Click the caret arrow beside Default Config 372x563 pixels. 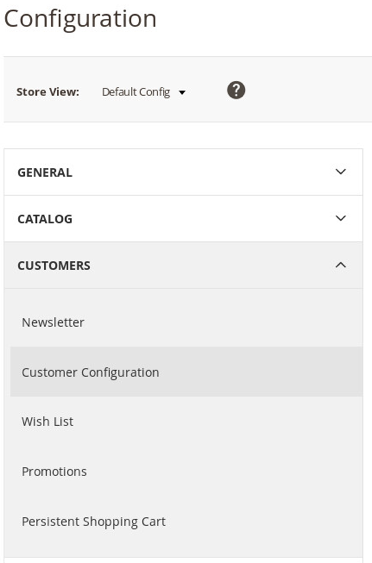point(182,93)
